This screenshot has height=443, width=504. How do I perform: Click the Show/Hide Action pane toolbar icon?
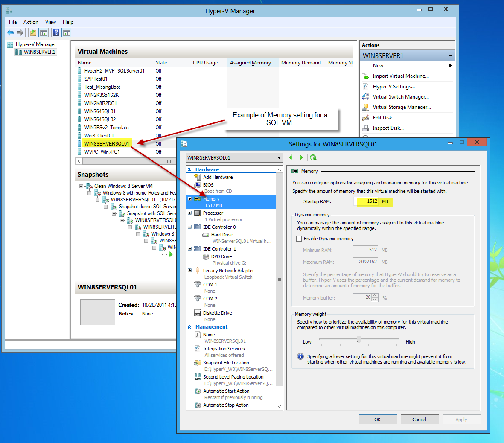pyautogui.click(x=67, y=32)
